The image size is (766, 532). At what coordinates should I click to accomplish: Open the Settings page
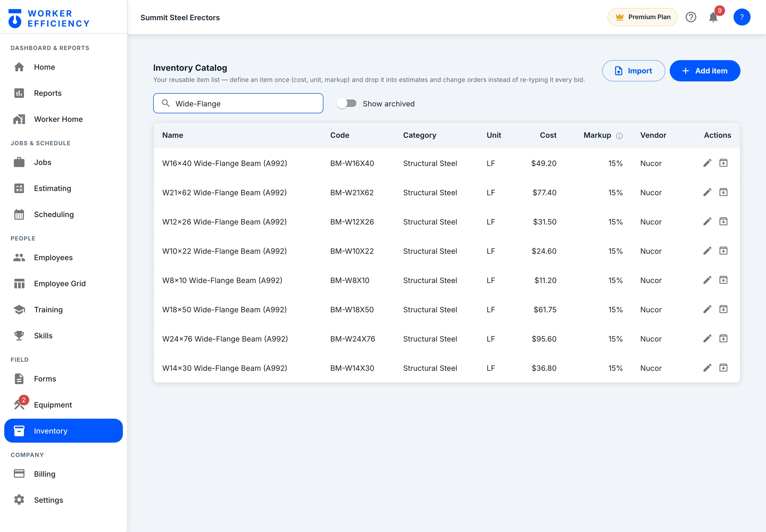coord(63,500)
